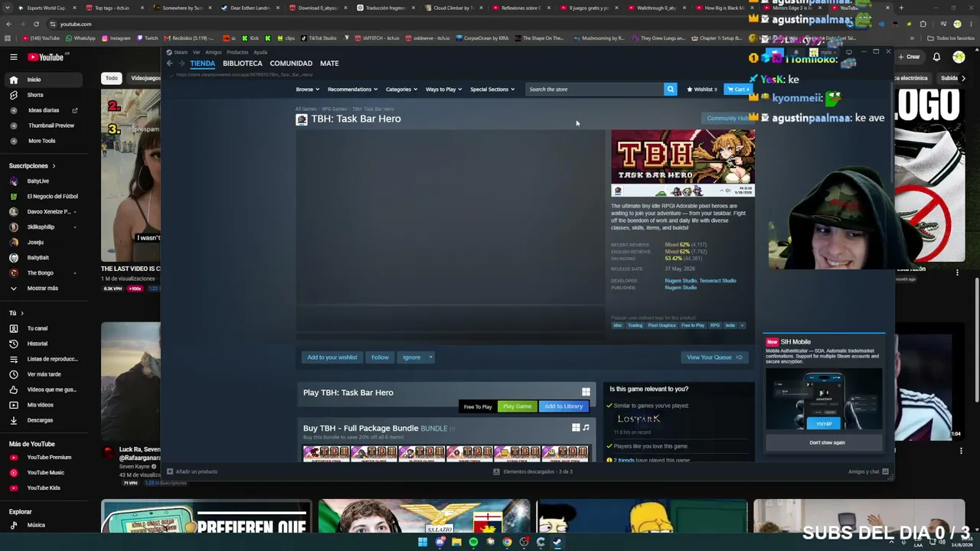
Task: Open Nugem Studio publisher link
Action: point(681,288)
